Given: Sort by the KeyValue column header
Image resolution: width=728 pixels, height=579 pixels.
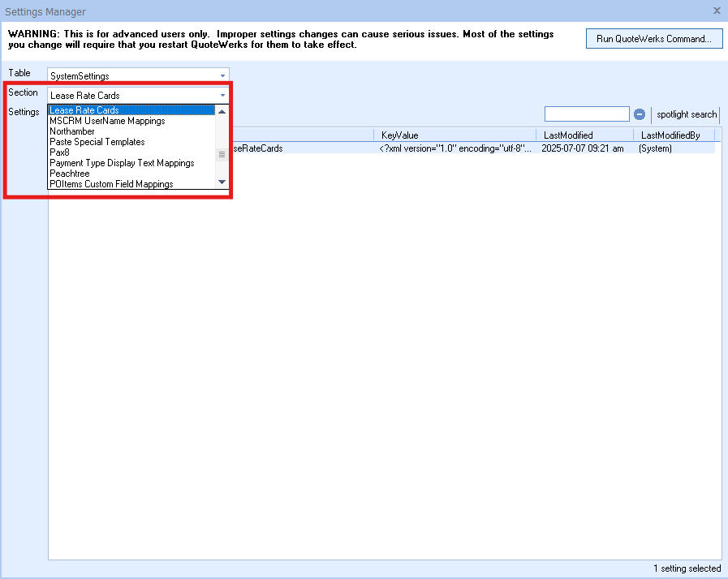Looking at the screenshot, I should 399,135.
